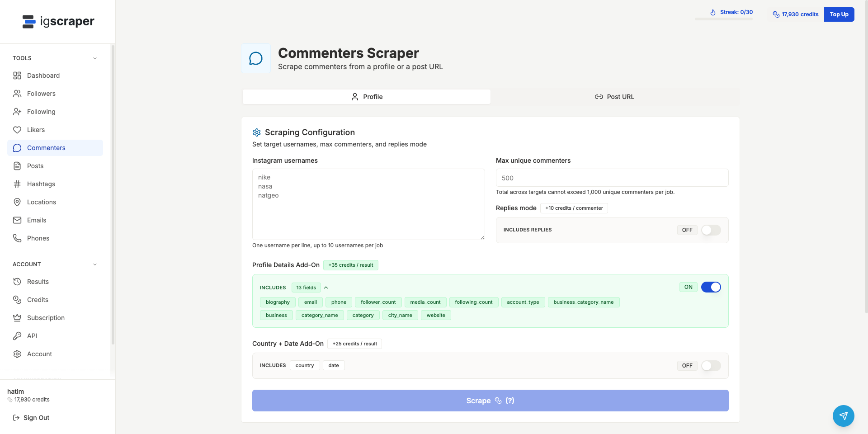This screenshot has width=868, height=434.
Task: Click the coins icon beside 17,930 credits header
Action: pyautogui.click(x=776, y=14)
